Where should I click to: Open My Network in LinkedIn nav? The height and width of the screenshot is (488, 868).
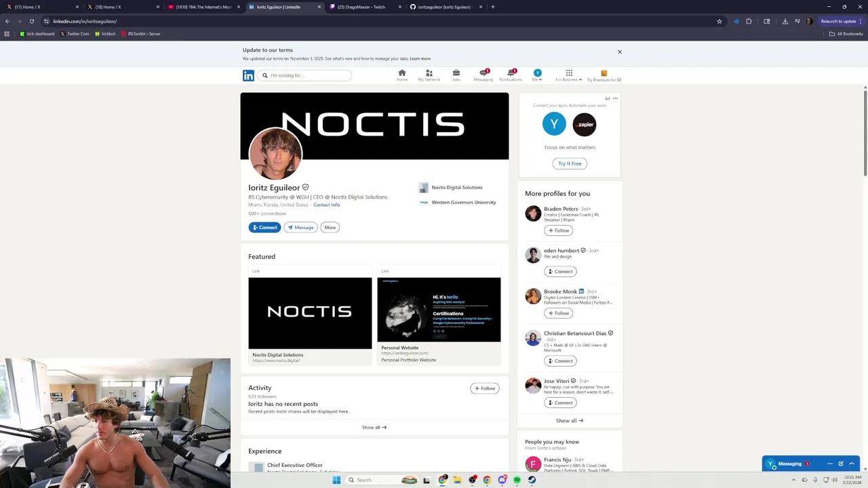(429, 75)
